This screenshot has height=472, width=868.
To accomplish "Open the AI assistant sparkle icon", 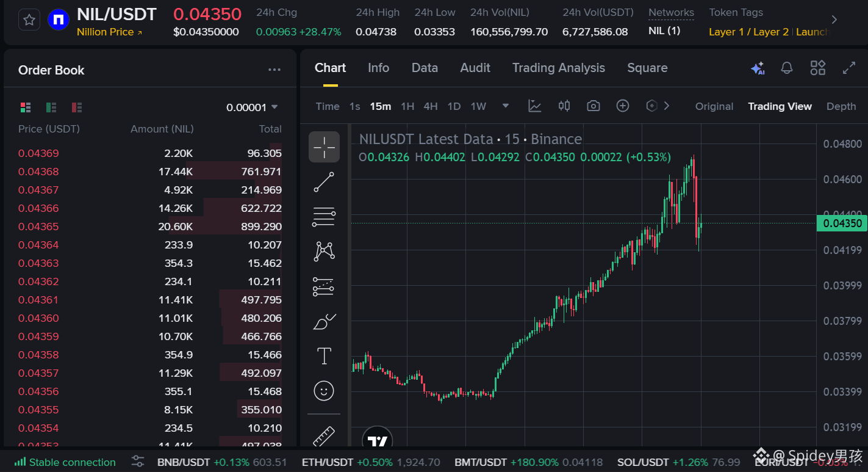I will click(758, 68).
